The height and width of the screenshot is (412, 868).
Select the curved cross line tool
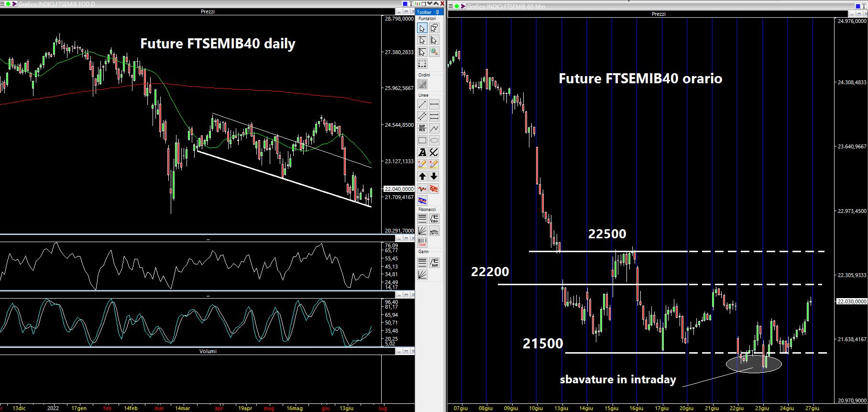tap(434, 152)
